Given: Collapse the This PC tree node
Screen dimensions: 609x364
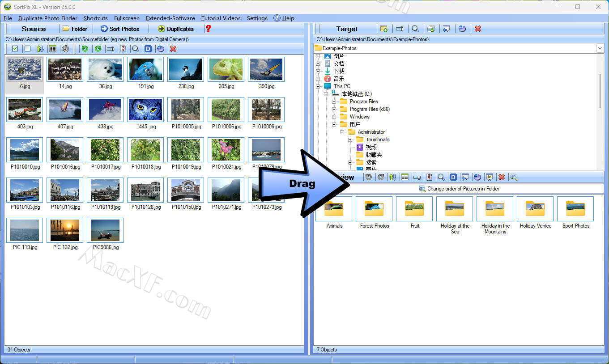Looking at the screenshot, I should (318, 86).
